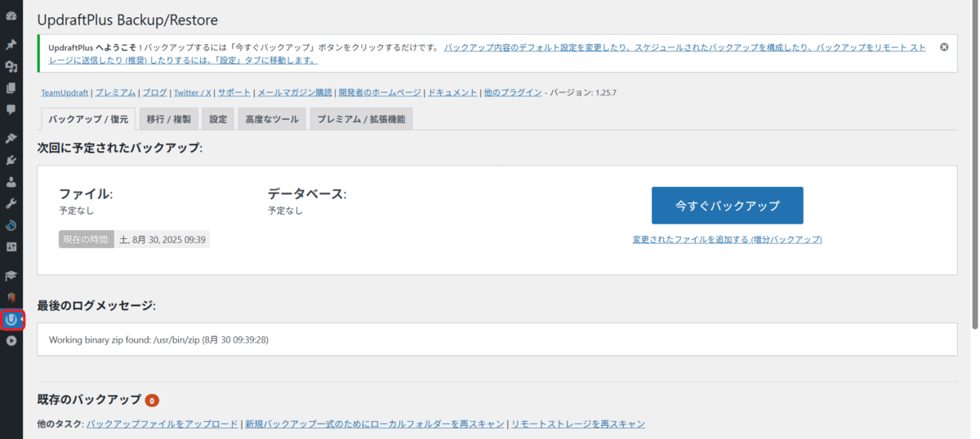Open the Settings sliders icon
The image size is (980, 439).
tap(11, 246)
